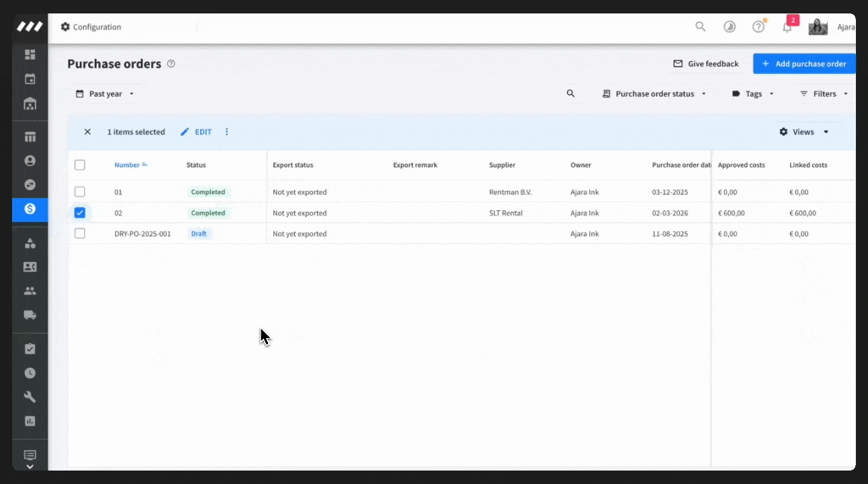Select the highlighted dollar icon in the sidebar
This screenshot has height=484, width=868.
click(30, 209)
